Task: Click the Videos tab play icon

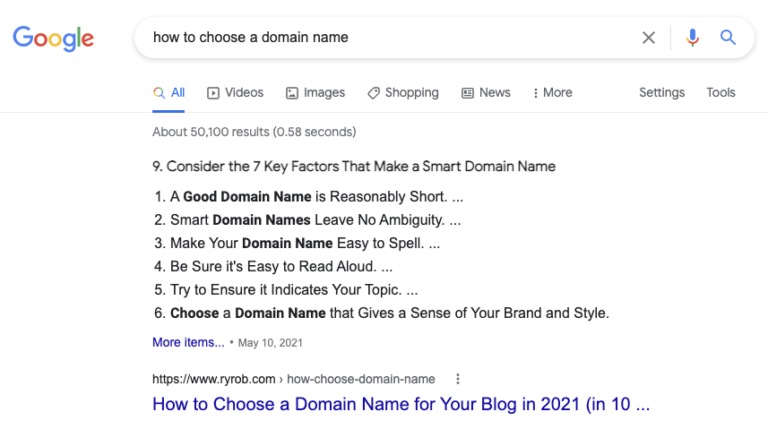Action: point(213,93)
